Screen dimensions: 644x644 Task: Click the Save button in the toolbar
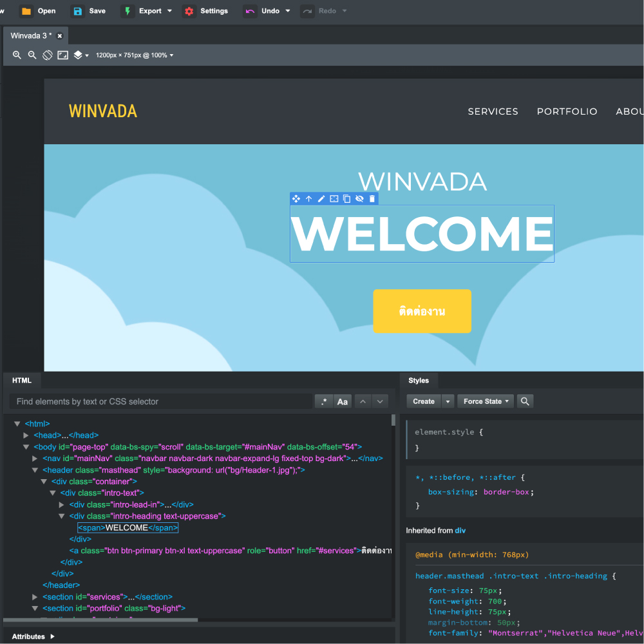(89, 11)
